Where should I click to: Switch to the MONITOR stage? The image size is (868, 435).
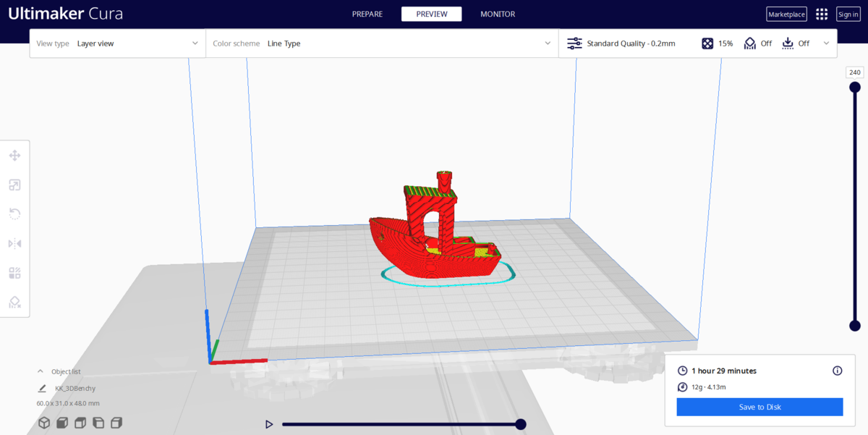pyautogui.click(x=498, y=14)
